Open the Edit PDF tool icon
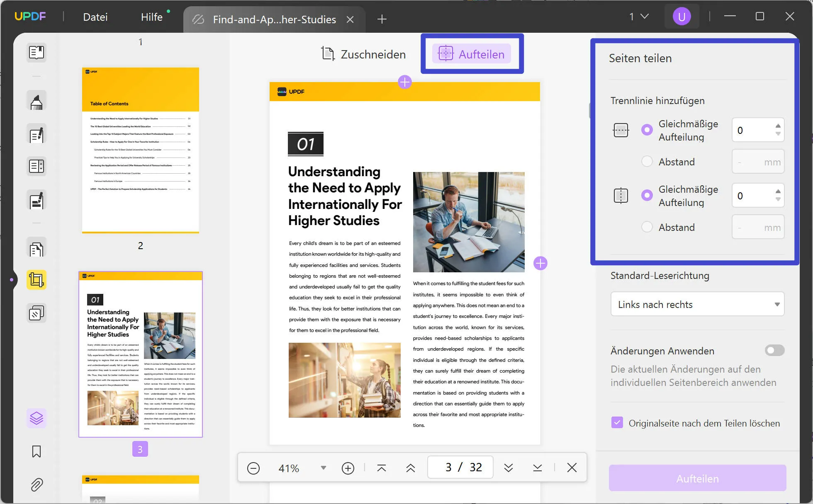The image size is (813, 504). (x=37, y=134)
